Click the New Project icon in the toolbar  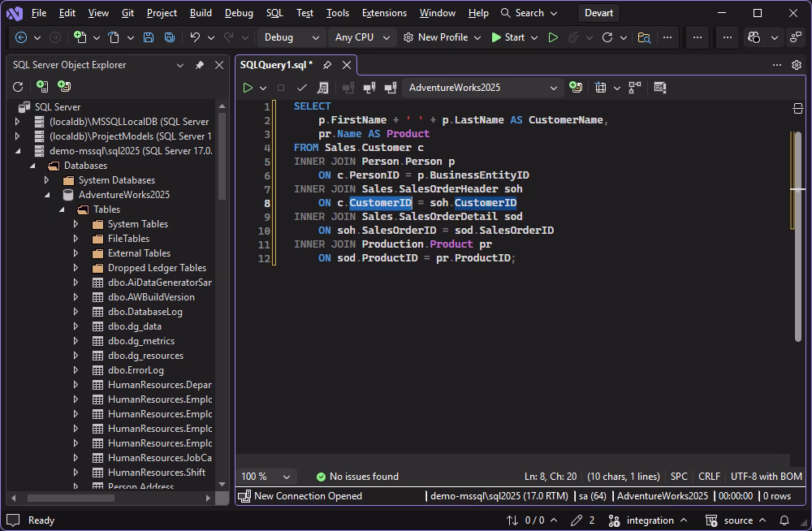[x=80, y=37]
